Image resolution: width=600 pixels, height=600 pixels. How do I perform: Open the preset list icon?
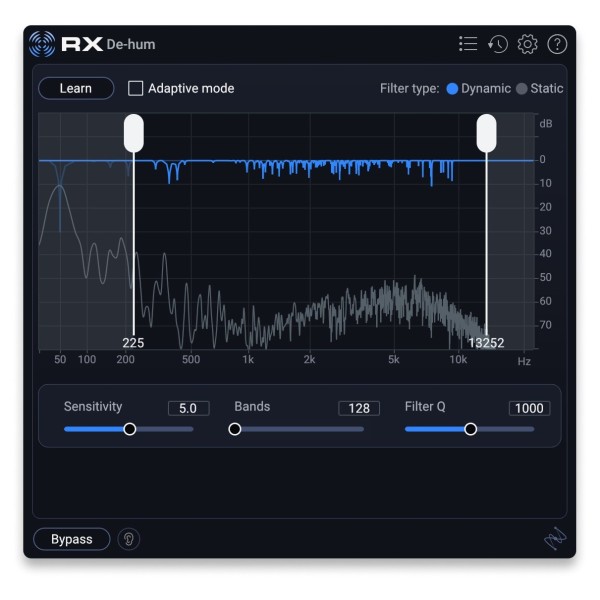(x=468, y=44)
